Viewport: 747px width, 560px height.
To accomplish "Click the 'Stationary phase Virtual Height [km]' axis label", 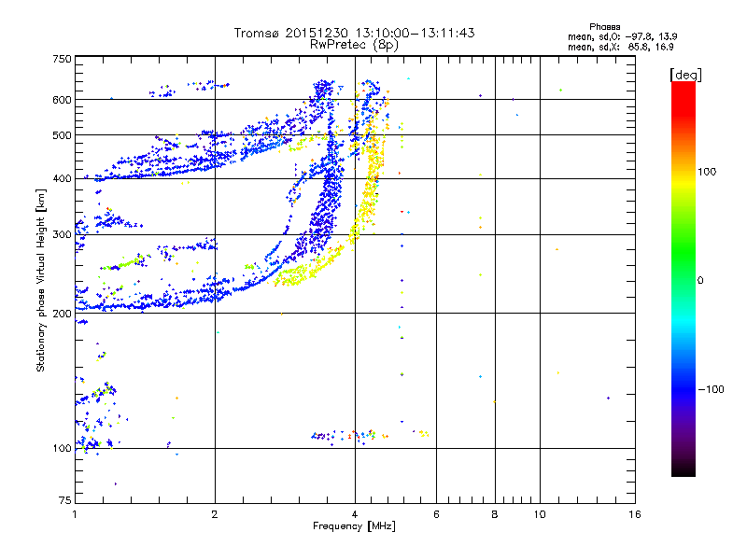I will point(41,280).
